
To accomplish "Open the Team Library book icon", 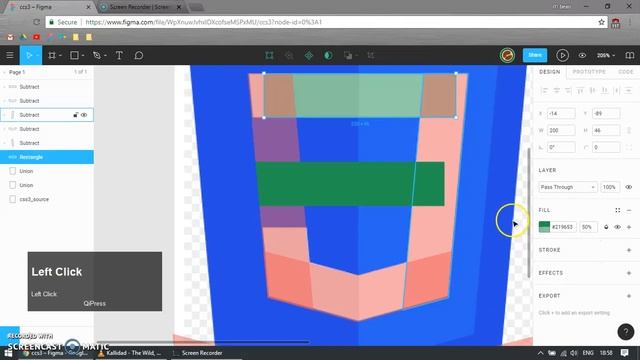I will [630, 55].
